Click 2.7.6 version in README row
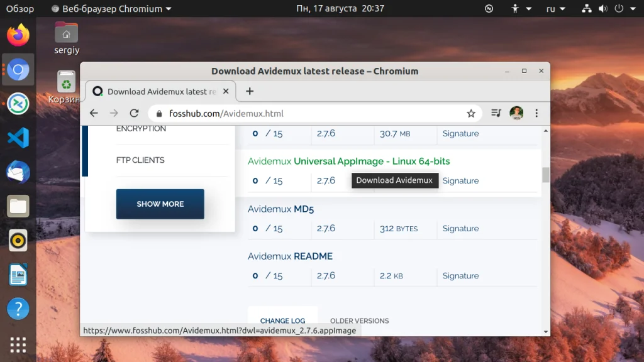 326,275
